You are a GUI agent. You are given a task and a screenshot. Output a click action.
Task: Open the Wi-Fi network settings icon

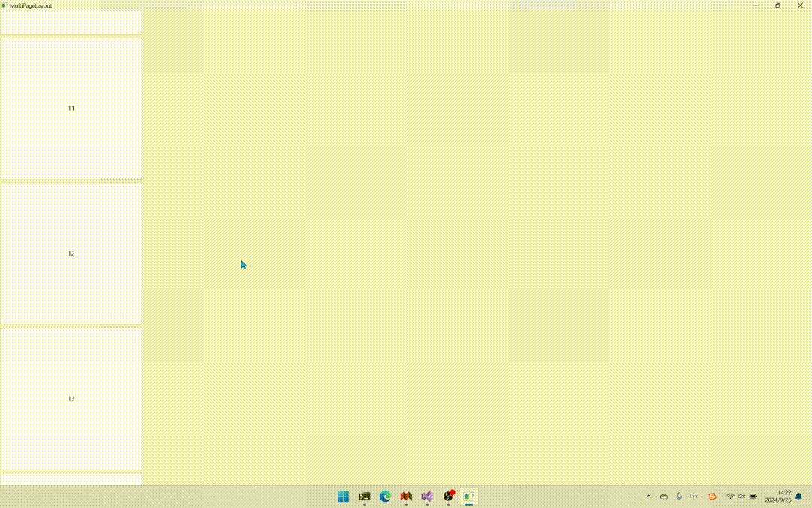[730, 497]
